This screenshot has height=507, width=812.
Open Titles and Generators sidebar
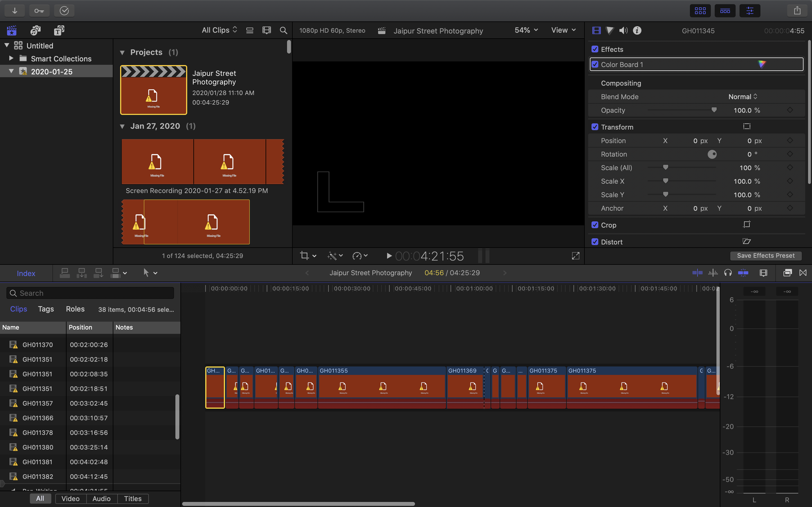[59, 30]
